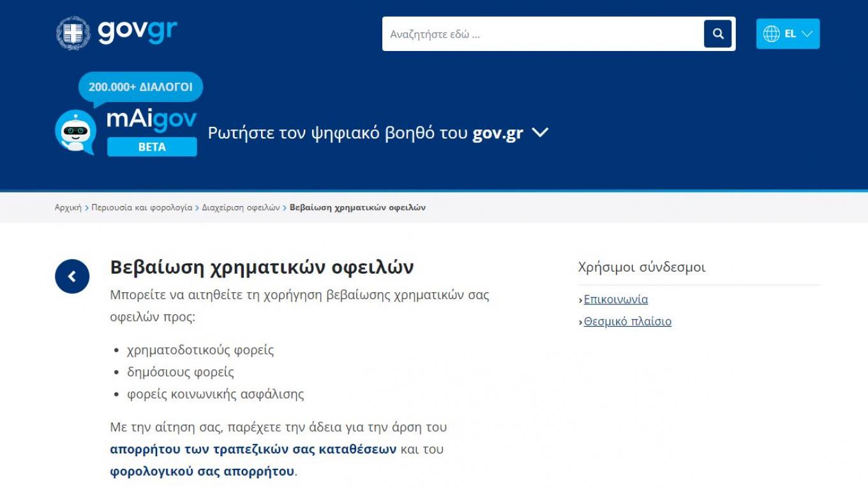Click the globe icon in language selector
The width and height of the screenshot is (868, 488).
771,34
